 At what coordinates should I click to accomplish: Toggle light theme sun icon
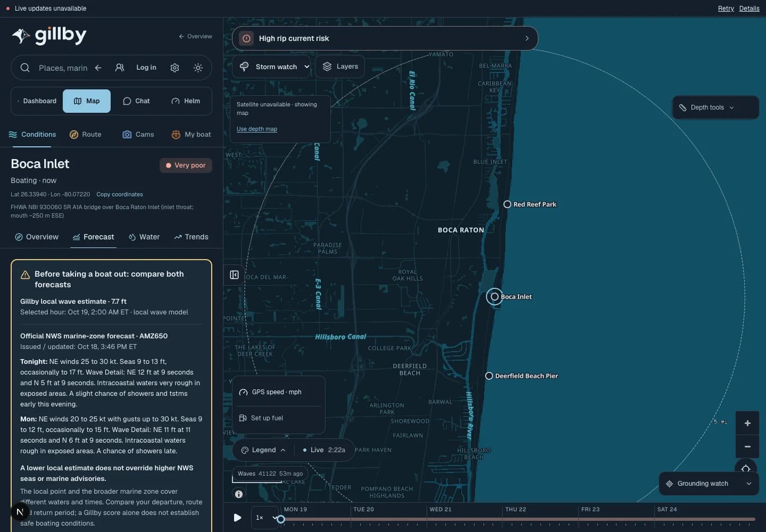click(198, 68)
